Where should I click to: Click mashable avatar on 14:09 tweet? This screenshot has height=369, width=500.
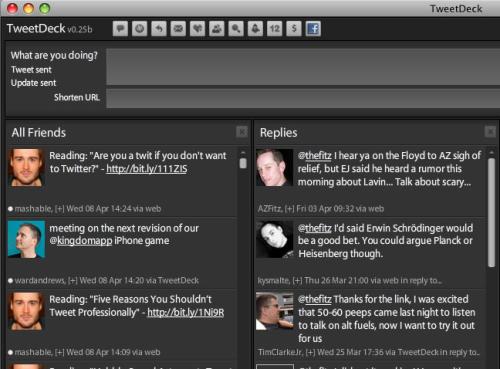26,312
